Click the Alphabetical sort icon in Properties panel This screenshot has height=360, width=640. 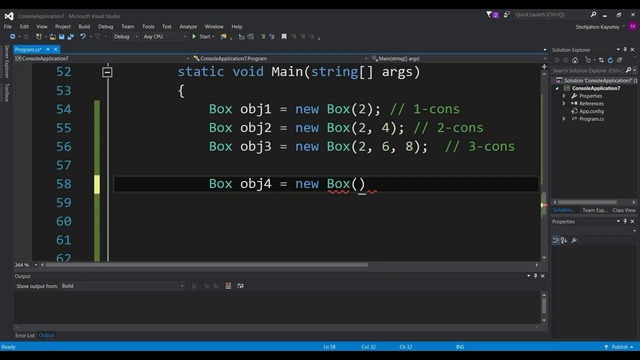pyautogui.click(x=564, y=240)
